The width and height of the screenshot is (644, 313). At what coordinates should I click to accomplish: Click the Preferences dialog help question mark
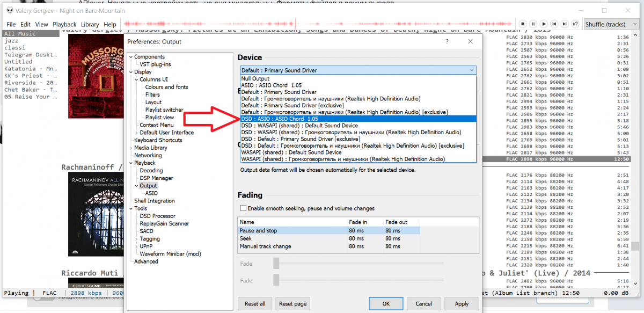point(447,41)
